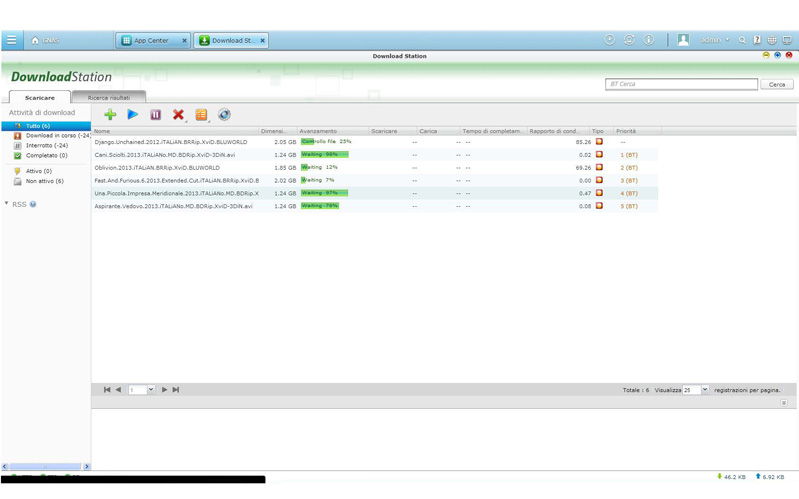
Task: Click the RSS help question mark icon
Action: click(33, 204)
